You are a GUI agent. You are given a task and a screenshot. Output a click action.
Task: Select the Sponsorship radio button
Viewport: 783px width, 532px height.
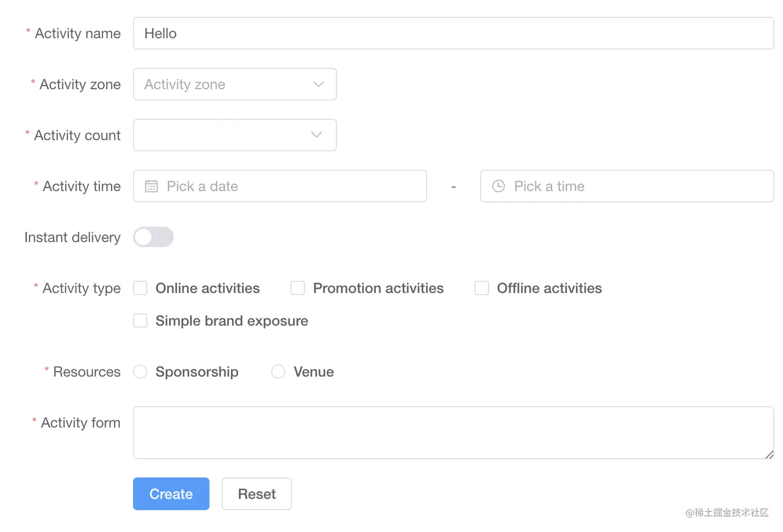(140, 372)
